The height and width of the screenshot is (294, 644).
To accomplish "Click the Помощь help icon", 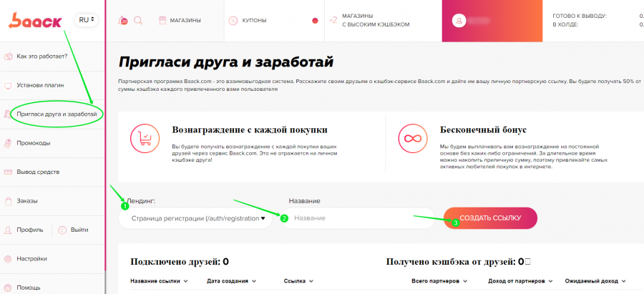I will (7, 288).
